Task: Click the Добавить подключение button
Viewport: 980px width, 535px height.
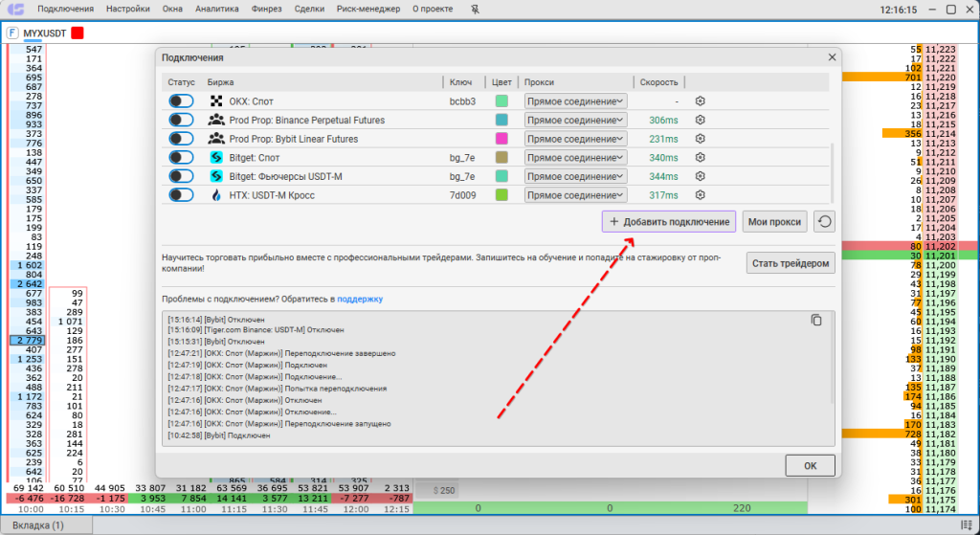Action: [669, 222]
